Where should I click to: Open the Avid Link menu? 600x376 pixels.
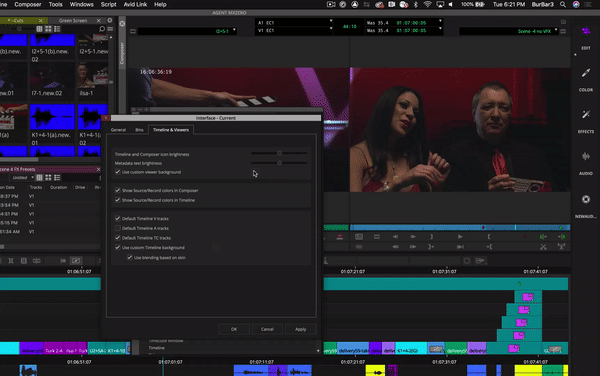point(135,5)
